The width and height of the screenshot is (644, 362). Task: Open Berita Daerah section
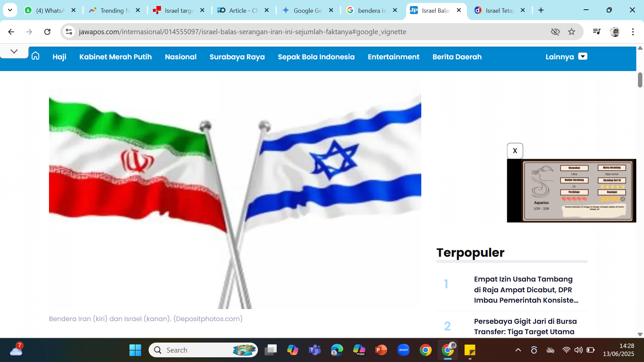tap(457, 57)
